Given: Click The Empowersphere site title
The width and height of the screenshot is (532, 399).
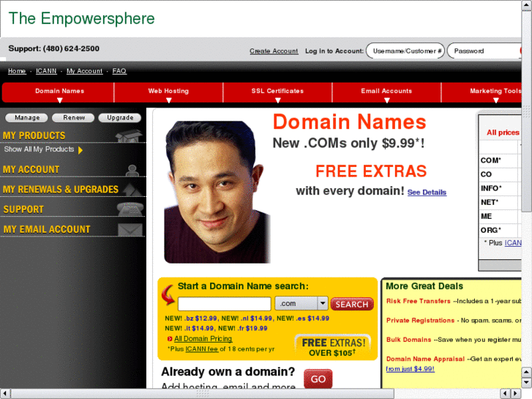Looking at the screenshot, I should (x=81, y=19).
